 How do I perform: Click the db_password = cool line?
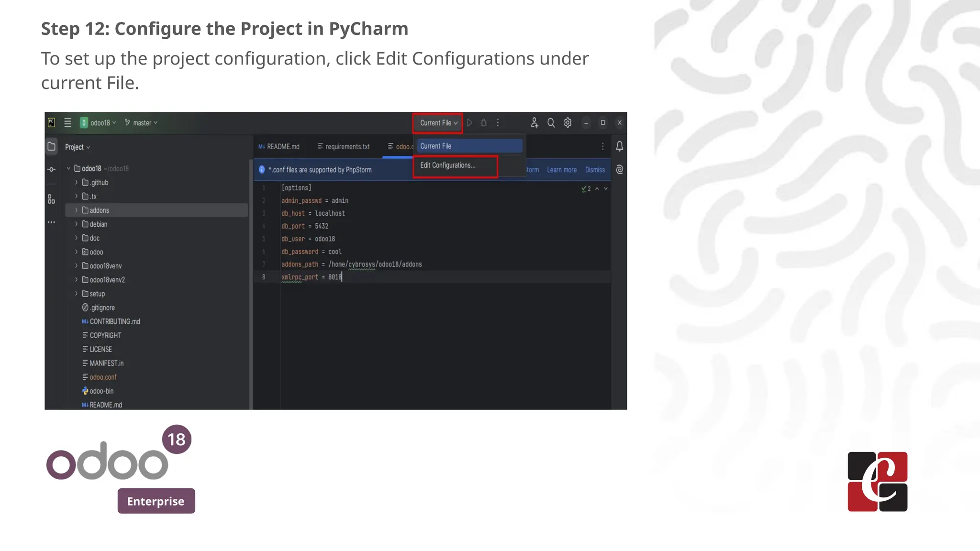point(312,252)
